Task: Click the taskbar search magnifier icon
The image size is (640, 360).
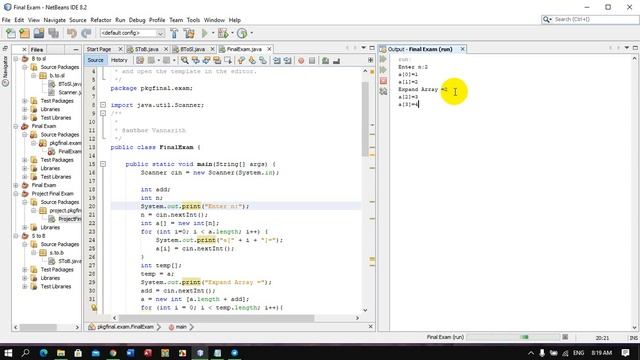Action: click(25, 353)
